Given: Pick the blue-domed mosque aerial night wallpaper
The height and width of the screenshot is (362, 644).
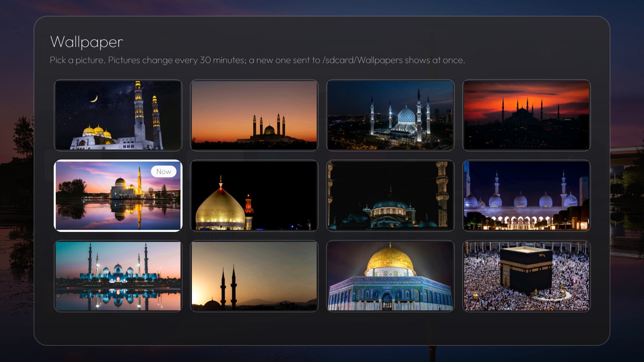Looking at the screenshot, I should click(390, 115).
